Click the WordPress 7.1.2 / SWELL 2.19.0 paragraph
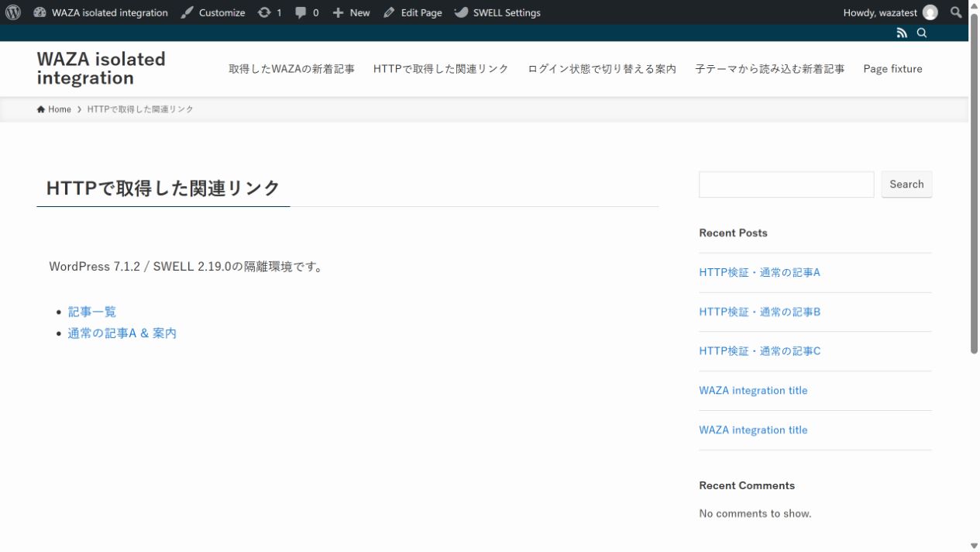980x552 pixels. click(x=186, y=267)
